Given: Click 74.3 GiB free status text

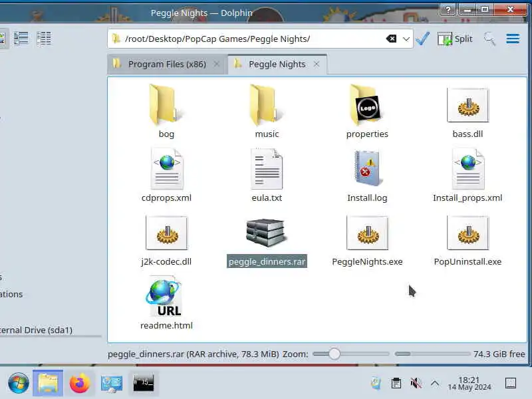Looking at the screenshot, I should click(x=499, y=354).
